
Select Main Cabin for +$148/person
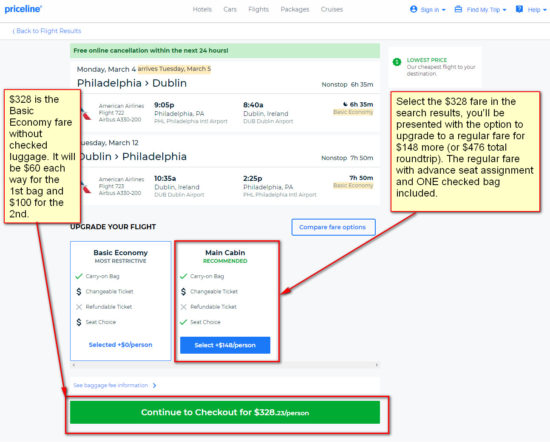[x=225, y=345]
